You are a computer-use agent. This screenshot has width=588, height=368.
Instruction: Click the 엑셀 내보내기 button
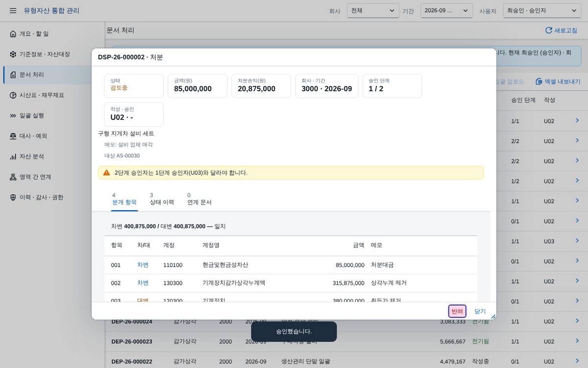click(558, 81)
